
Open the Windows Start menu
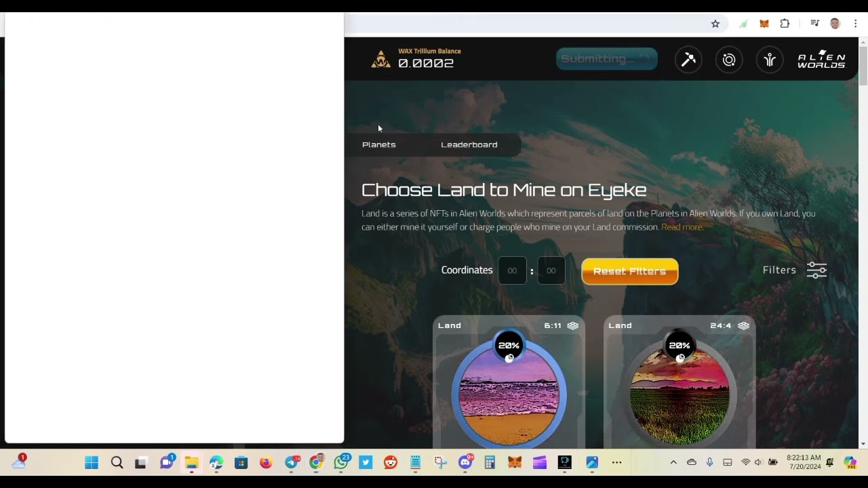(x=92, y=463)
